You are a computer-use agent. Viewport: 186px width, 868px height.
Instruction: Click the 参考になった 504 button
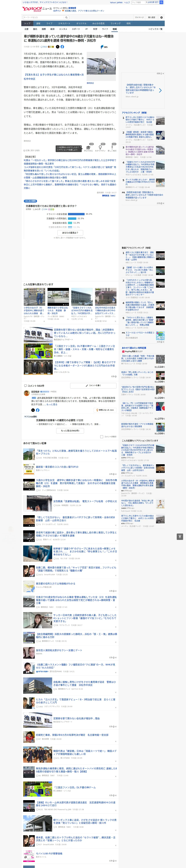(105, 410)
